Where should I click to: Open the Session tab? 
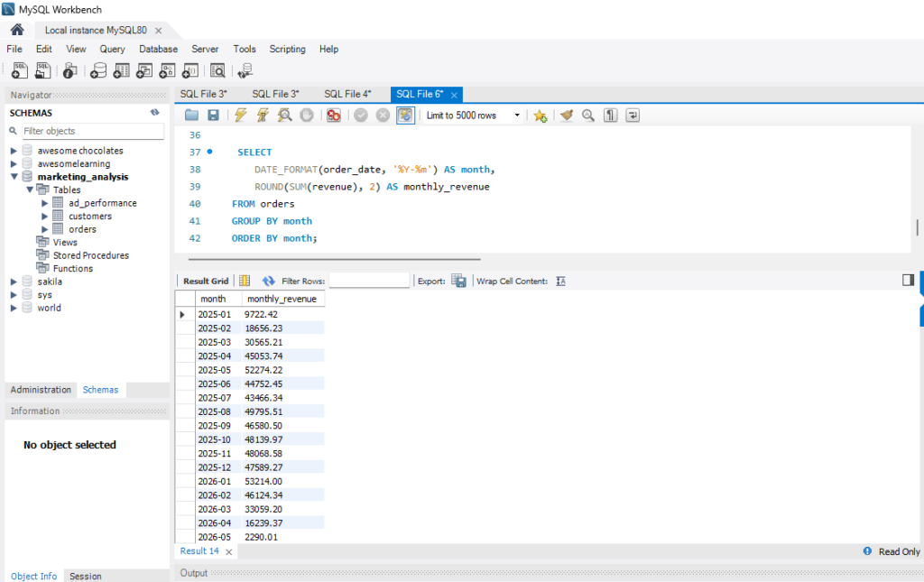point(86,576)
